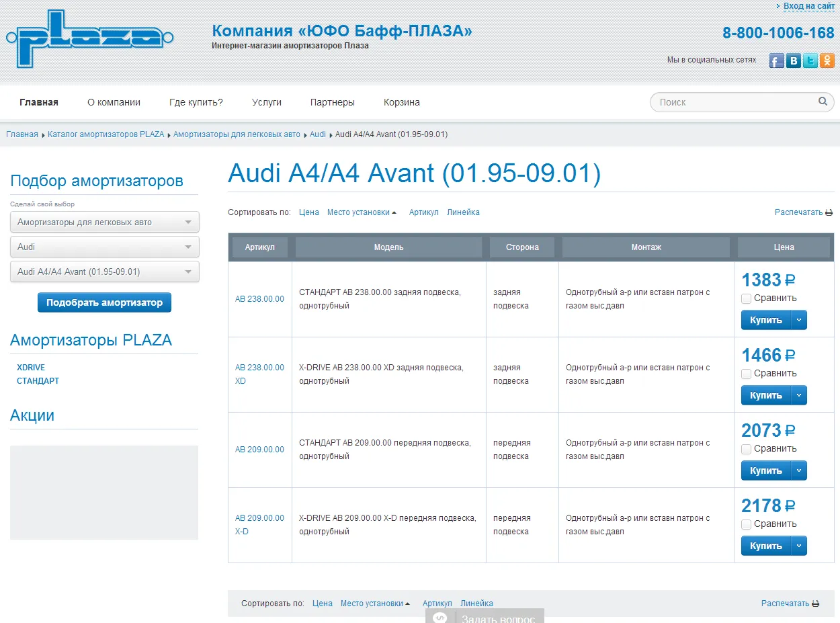The height and width of the screenshot is (623, 840).
Task: Buy the AB 238.00.00 XD shock absorber
Action: 766,395
